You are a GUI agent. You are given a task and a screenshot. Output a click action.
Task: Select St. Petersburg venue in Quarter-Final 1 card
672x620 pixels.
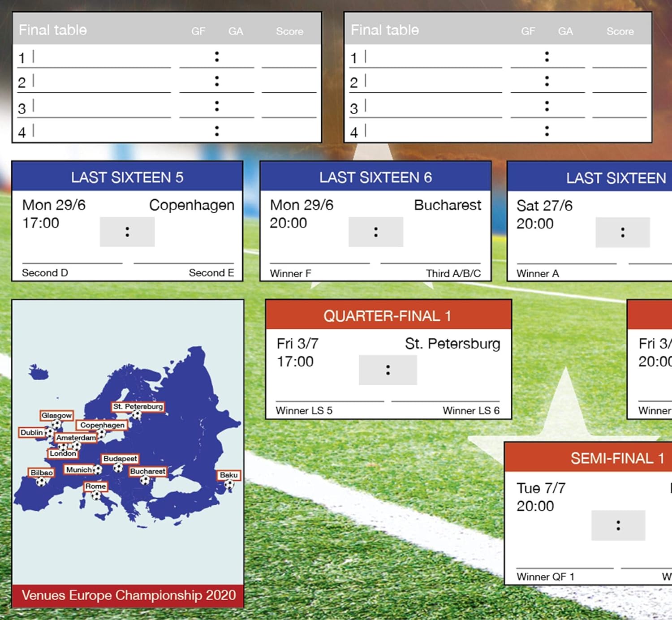(x=452, y=344)
